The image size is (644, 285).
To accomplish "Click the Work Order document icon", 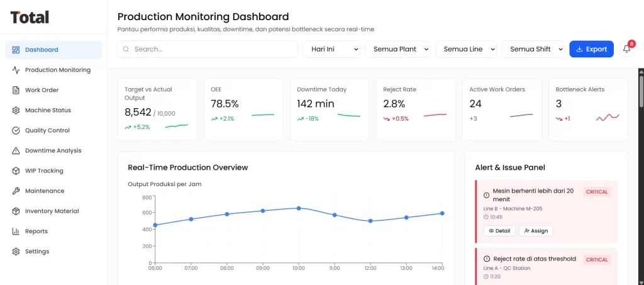I will 16,90.
